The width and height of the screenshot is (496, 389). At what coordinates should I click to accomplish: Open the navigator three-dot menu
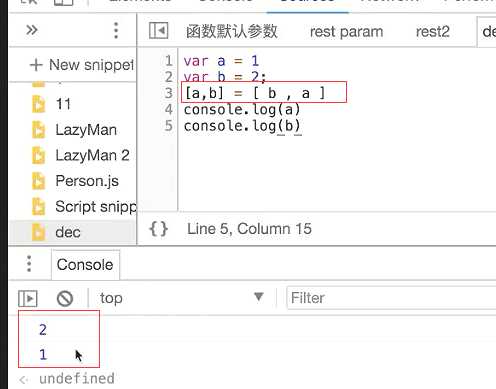click(116, 31)
